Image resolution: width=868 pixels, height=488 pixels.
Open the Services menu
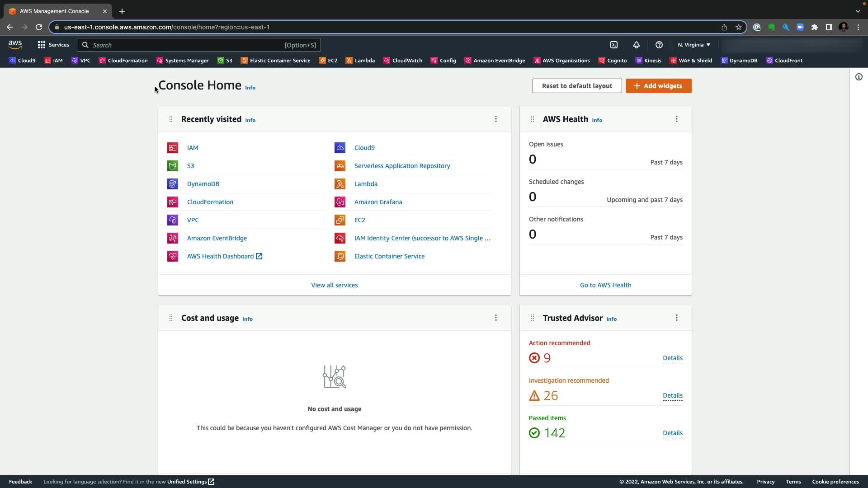tap(53, 45)
